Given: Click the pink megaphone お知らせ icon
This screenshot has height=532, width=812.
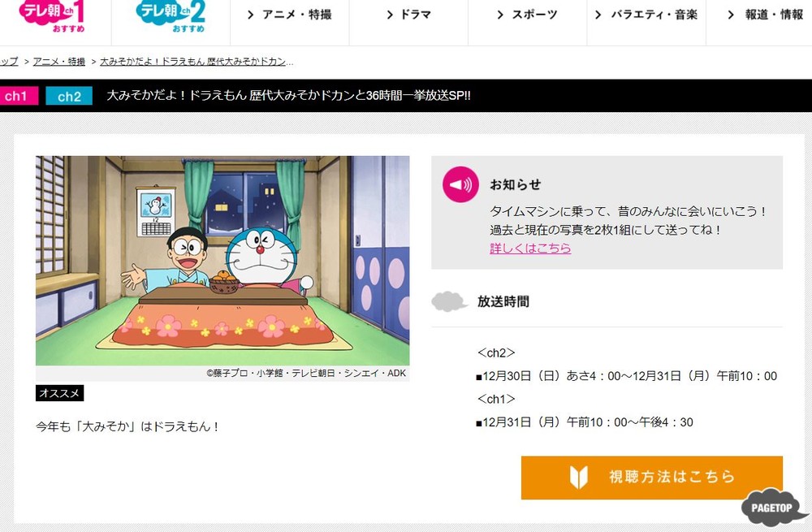Looking at the screenshot, I should 460,184.
